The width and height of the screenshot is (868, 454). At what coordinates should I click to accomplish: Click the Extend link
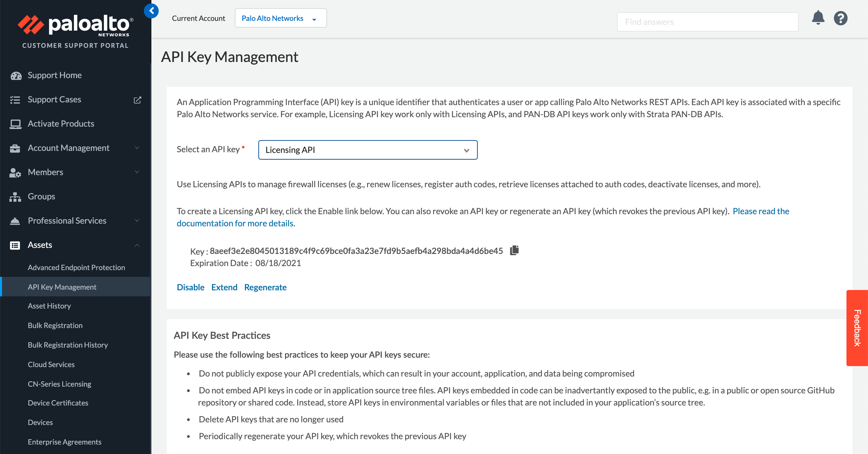tap(224, 287)
